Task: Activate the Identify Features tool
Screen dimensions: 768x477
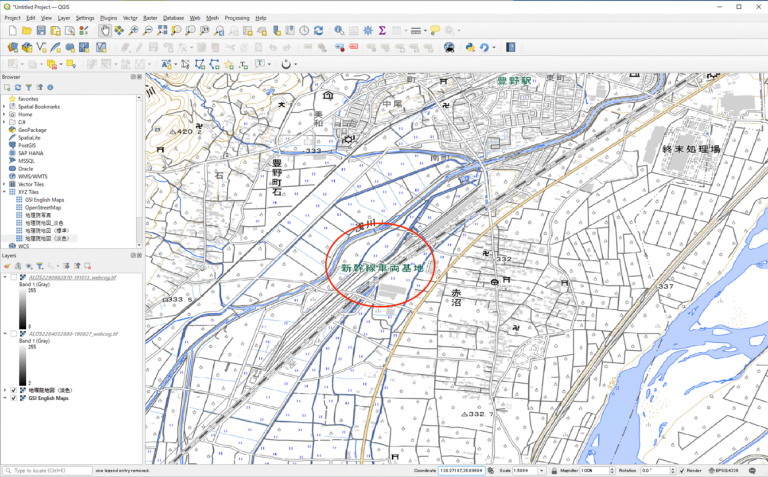Action: [339, 30]
